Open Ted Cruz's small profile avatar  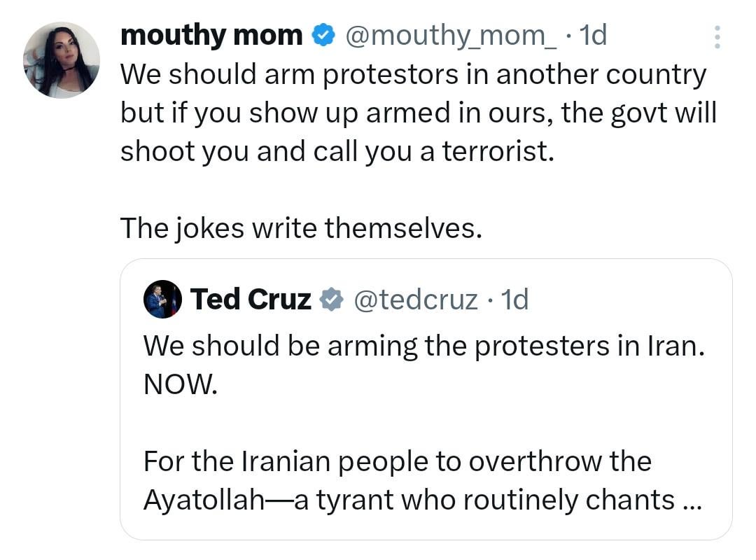[x=163, y=300]
